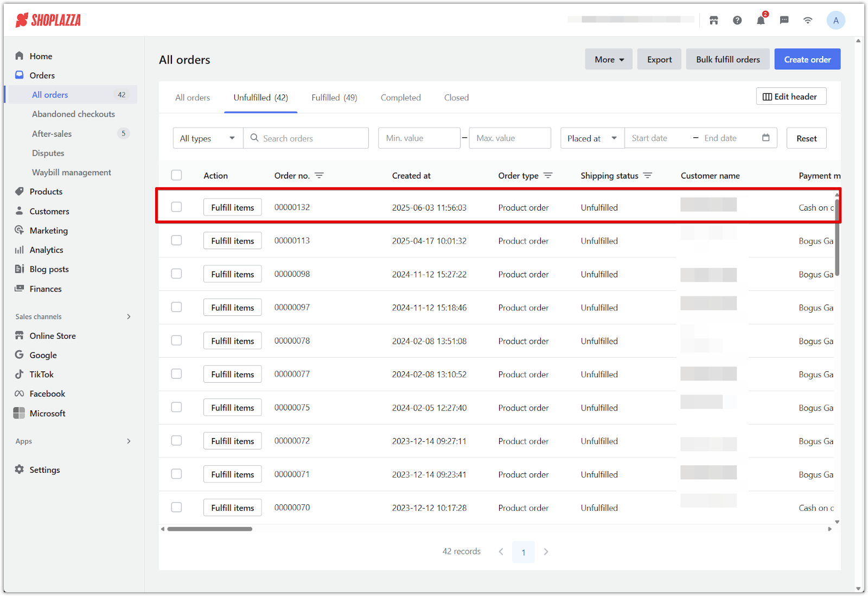Image resolution: width=868 pixels, height=596 pixels.
Task: Go to previous page arrow in pagination
Action: (501, 551)
